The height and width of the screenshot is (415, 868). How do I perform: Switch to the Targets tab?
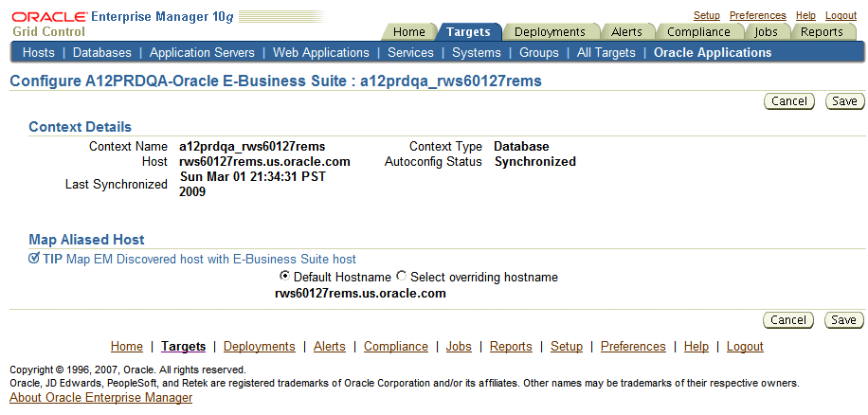[x=468, y=32]
